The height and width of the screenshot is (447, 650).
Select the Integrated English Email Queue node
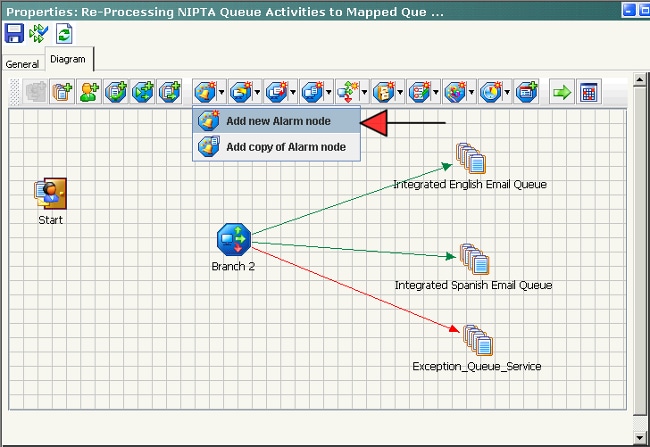click(x=471, y=158)
